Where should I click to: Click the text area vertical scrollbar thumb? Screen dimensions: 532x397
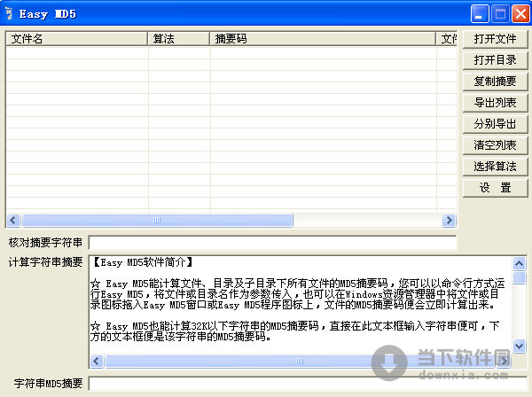click(x=520, y=277)
